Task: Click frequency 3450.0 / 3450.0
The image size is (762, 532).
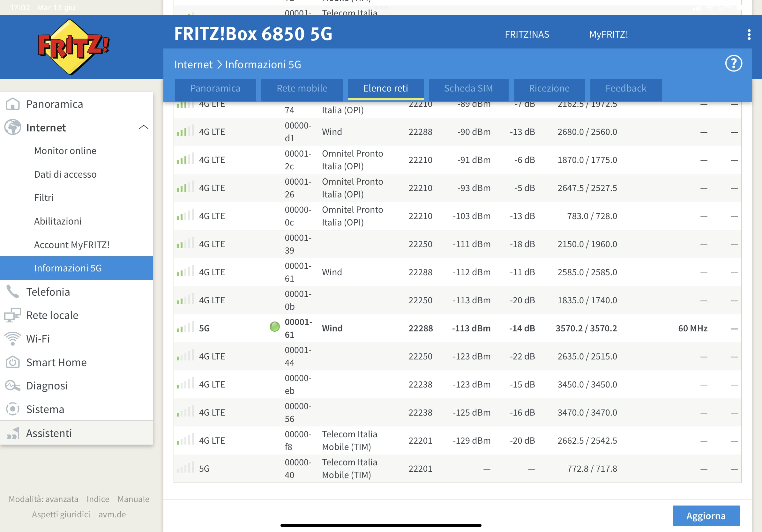Action: (x=587, y=384)
